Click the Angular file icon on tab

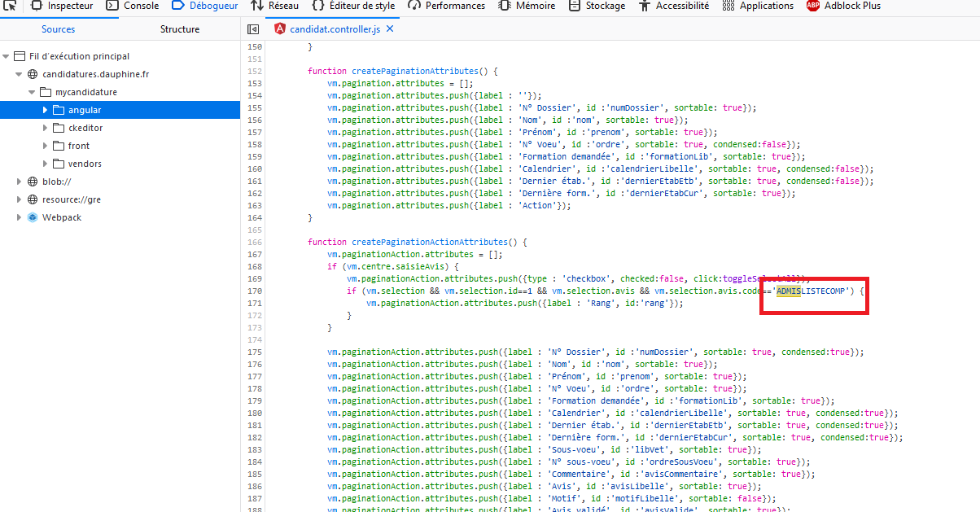pyautogui.click(x=280, y=29)
